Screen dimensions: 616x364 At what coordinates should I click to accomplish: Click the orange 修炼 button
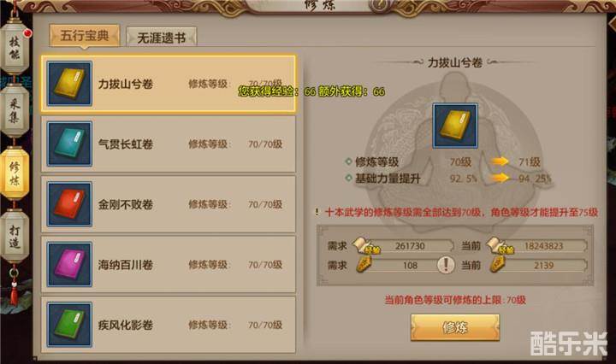point(455,327)
